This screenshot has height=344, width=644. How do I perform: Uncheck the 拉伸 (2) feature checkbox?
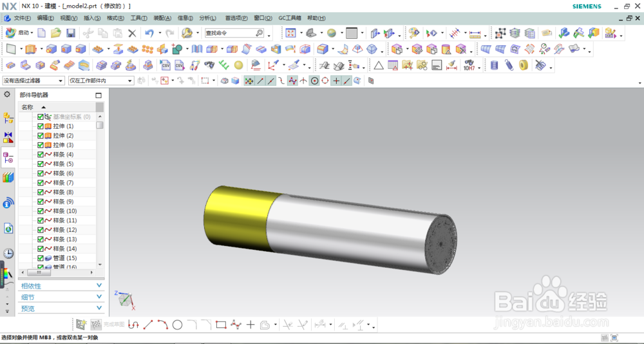click(x=40, y=136)
